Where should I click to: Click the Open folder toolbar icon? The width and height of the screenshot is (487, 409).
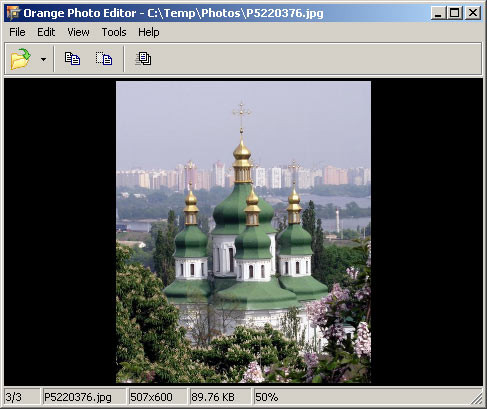[21, 59]
